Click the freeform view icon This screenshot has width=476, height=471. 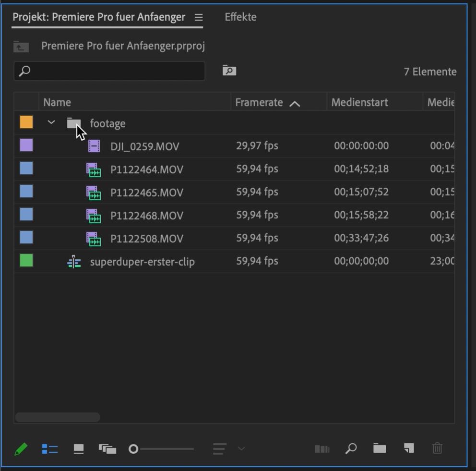coord(107,449)
